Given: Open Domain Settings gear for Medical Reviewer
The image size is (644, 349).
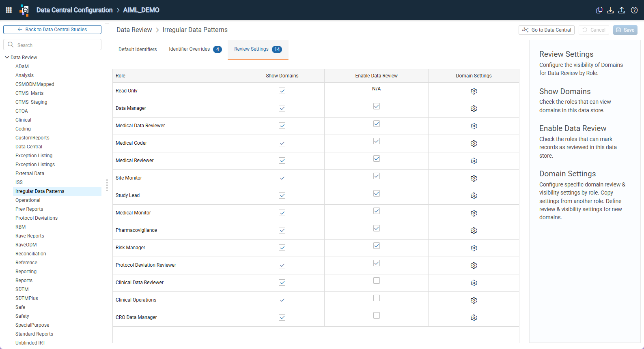Looking at the screenshot, I should [x=474, y=161].
